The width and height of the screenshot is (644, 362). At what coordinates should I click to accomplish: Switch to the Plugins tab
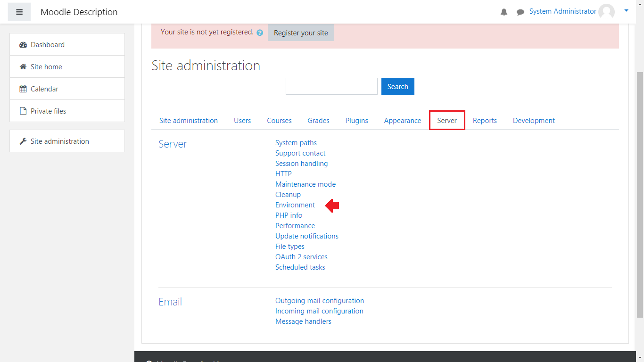356,121
